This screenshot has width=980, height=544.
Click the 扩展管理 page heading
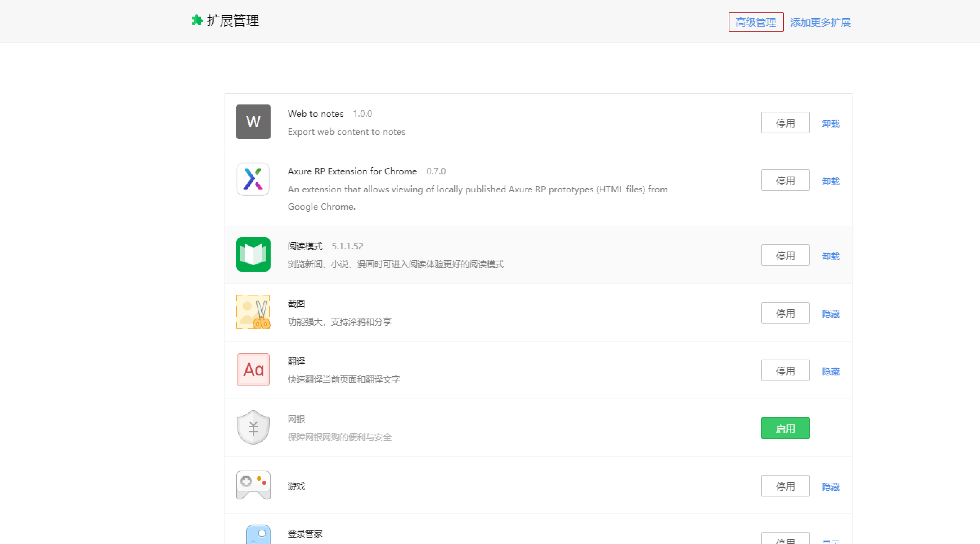tap(233, 20)
